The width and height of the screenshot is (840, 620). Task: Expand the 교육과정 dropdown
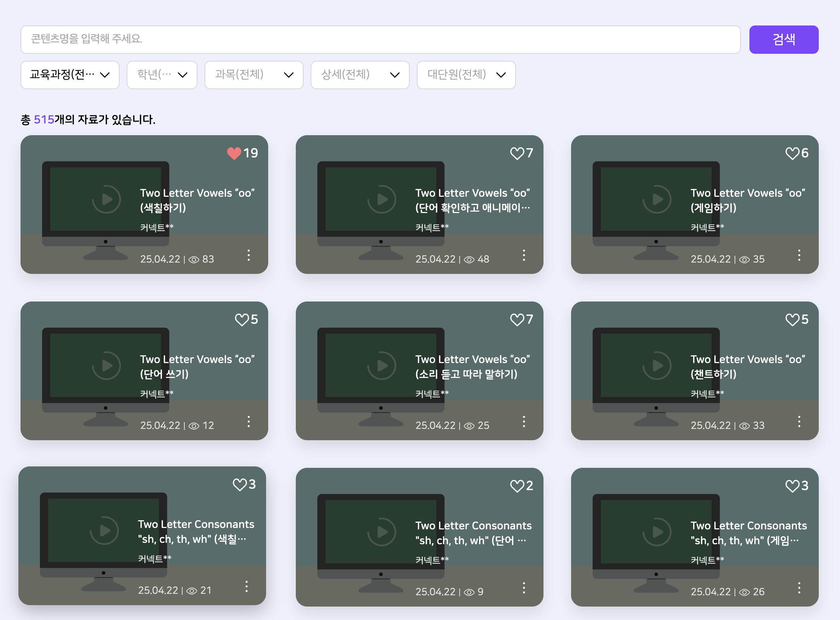point(70,75)
